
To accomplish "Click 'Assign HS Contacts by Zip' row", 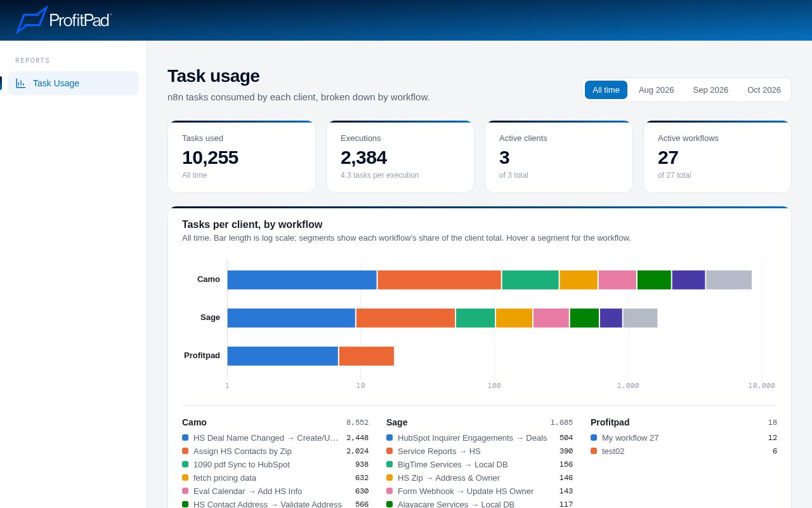I will coord(275,451).
